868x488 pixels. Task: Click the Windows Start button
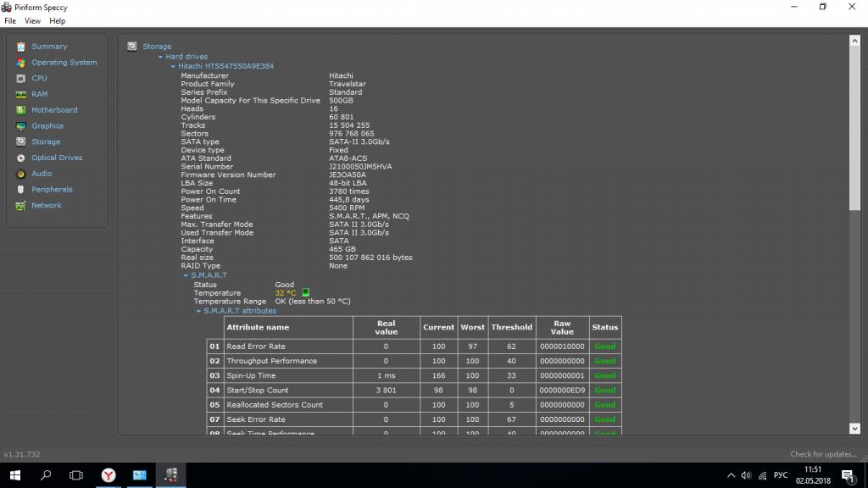(x=15, y=474)
